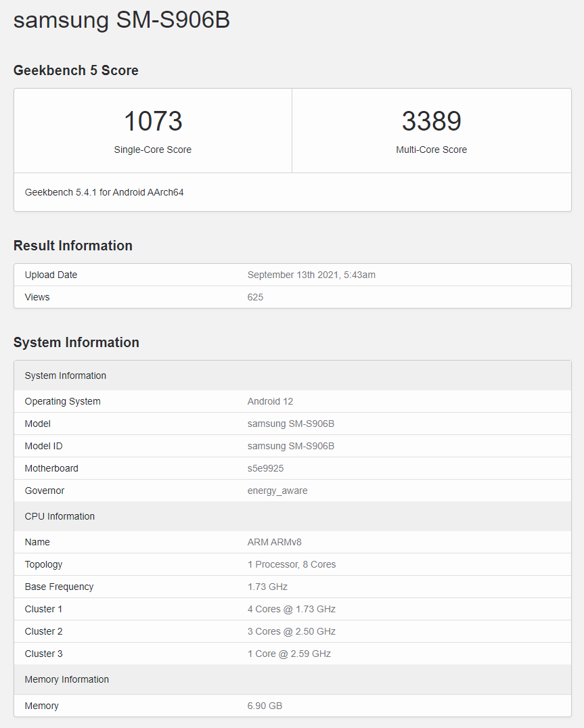
Task: Click the Cluster 2 value 3 Cores @ 2.50 GHz
Action: point(292,631)
